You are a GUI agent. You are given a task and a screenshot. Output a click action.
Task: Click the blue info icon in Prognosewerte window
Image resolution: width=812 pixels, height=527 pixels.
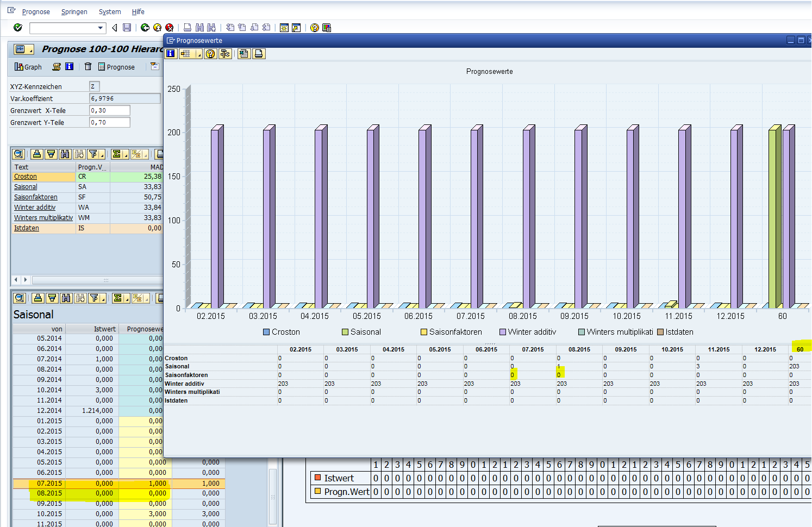pyautogui.click(x=171, y=54)
